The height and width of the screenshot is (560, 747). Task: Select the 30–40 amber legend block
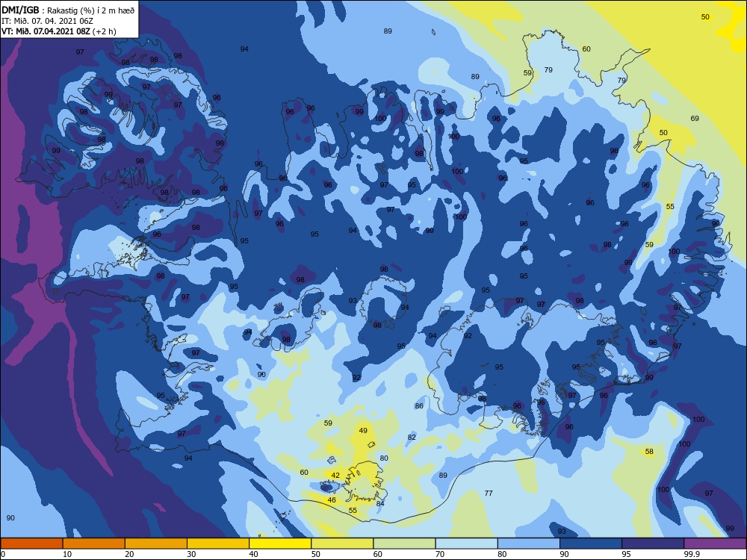point(218,544)
